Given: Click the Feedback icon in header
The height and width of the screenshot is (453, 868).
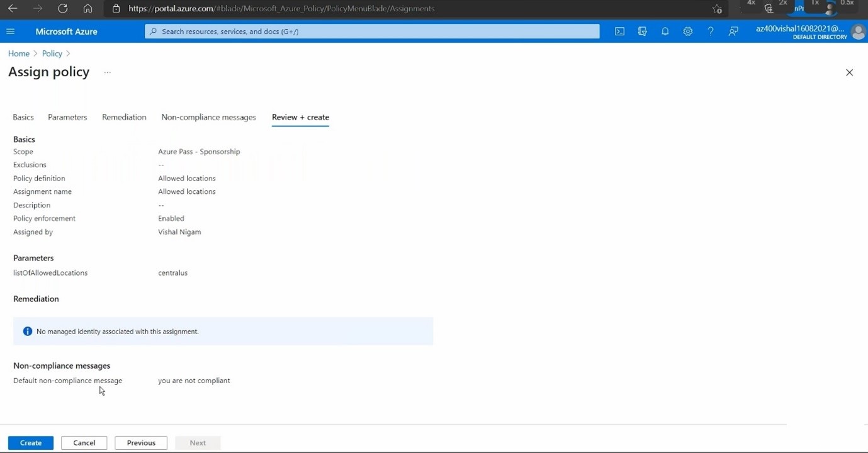Looking at the screenshot, I should click(733, 31).
